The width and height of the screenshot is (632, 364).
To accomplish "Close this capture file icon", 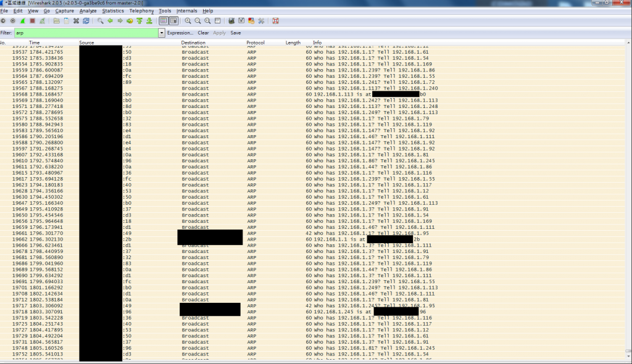I will click(x=76, y=21).
